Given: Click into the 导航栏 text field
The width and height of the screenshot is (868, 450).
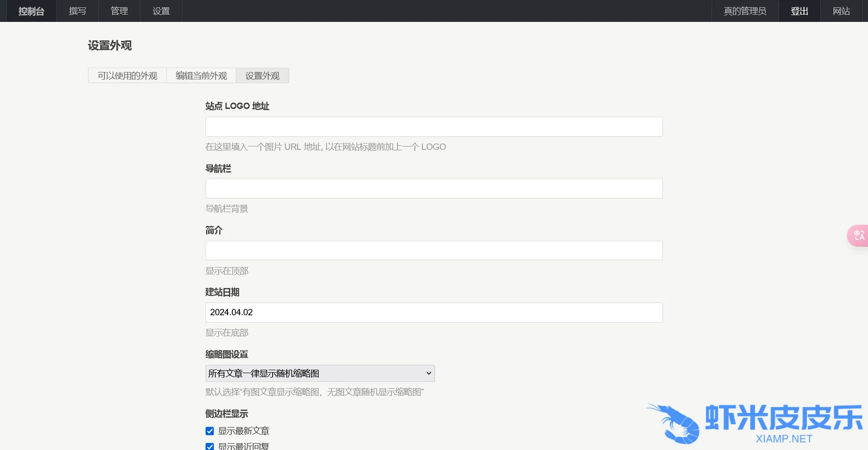Looking at the screenshot, I should tap(434, 188).
